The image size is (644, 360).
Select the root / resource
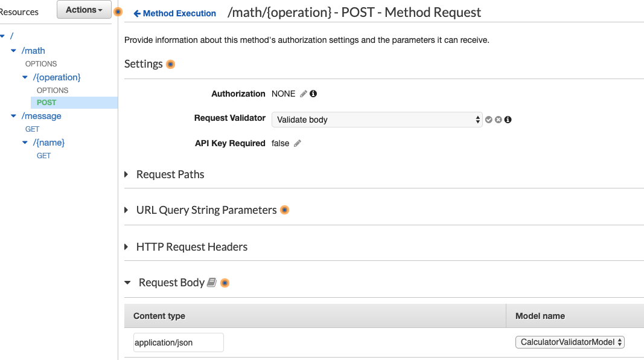click(x=11, y=36)
